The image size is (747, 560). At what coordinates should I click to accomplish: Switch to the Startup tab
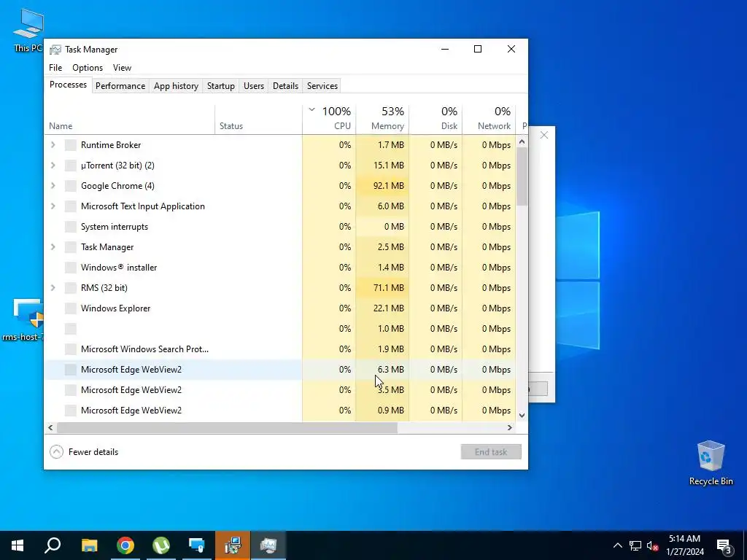click(220, 86)
